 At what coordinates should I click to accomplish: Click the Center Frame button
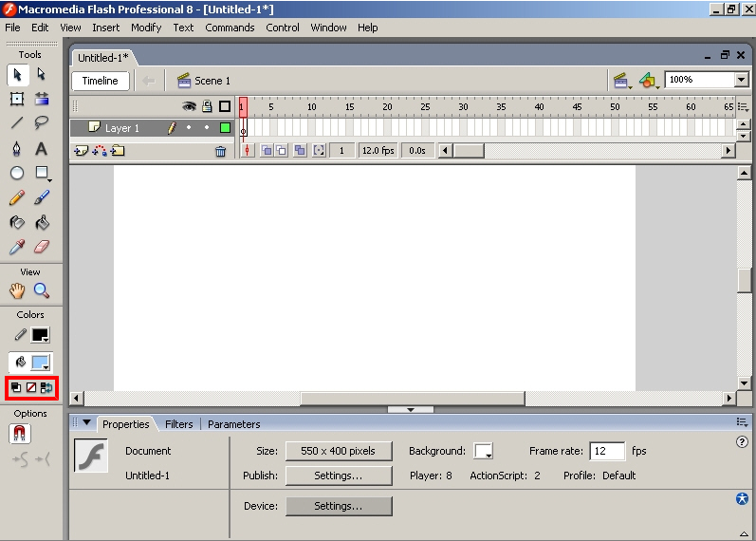pyautogui.click(x=247, y=151)
